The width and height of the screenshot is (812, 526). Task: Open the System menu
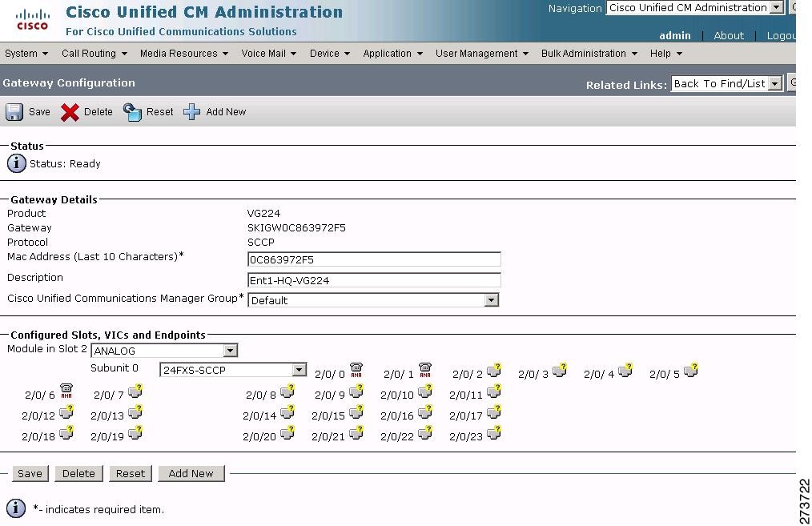pyautogui.click(x=26, y=54)
